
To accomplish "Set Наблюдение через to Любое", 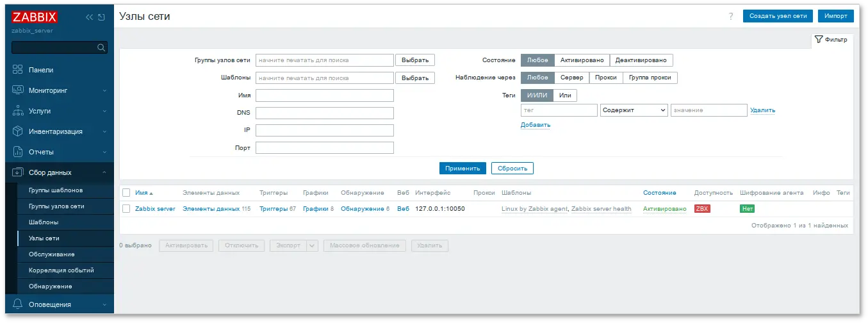I will (x=537, y=78).
